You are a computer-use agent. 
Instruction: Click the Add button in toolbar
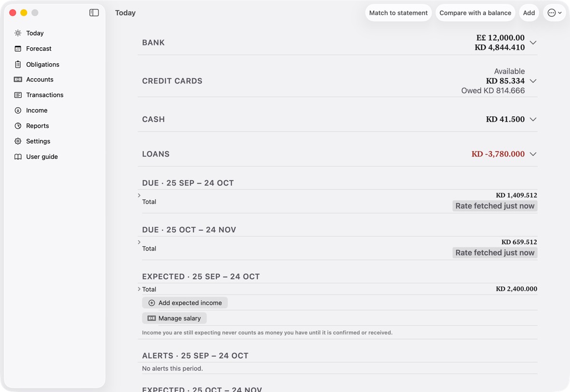[x=529, y=13]
